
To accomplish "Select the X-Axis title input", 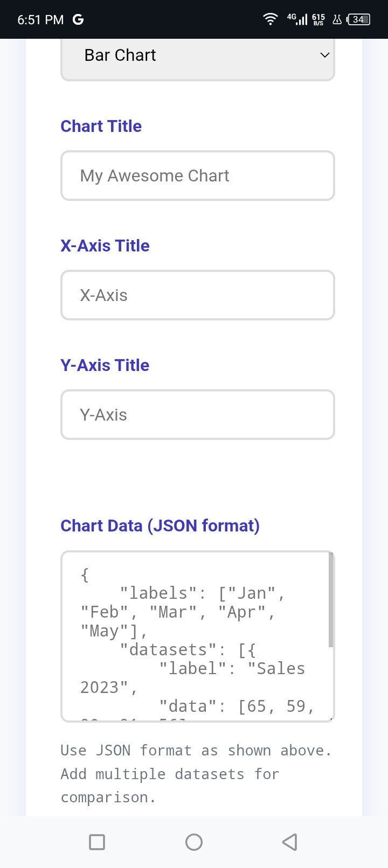I will (x=198, y=295).
